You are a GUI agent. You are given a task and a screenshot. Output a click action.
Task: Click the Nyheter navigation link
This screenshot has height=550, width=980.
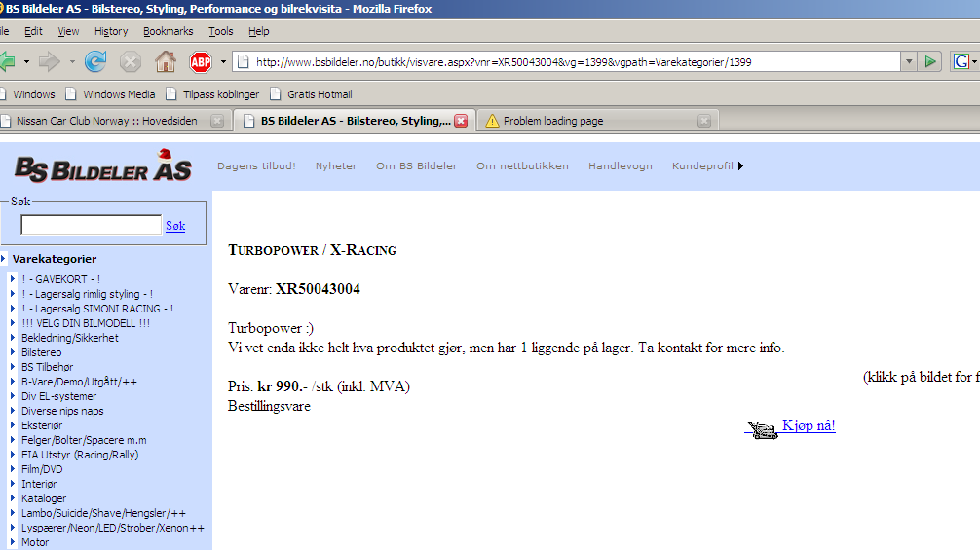[x=336, y=166]
